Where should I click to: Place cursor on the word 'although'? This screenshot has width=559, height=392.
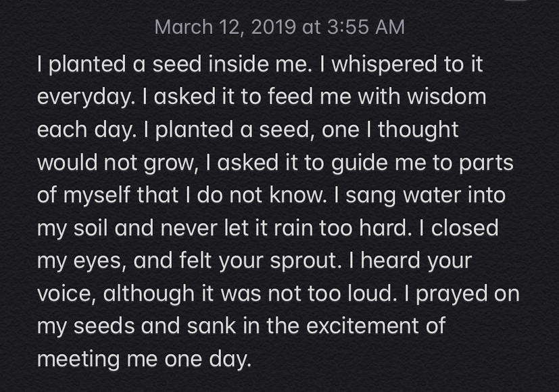click(149, 295)
